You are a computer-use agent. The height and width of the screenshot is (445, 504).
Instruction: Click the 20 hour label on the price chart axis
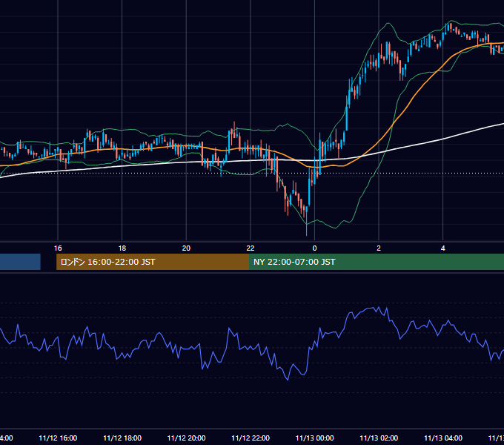[x=186, y=248]
